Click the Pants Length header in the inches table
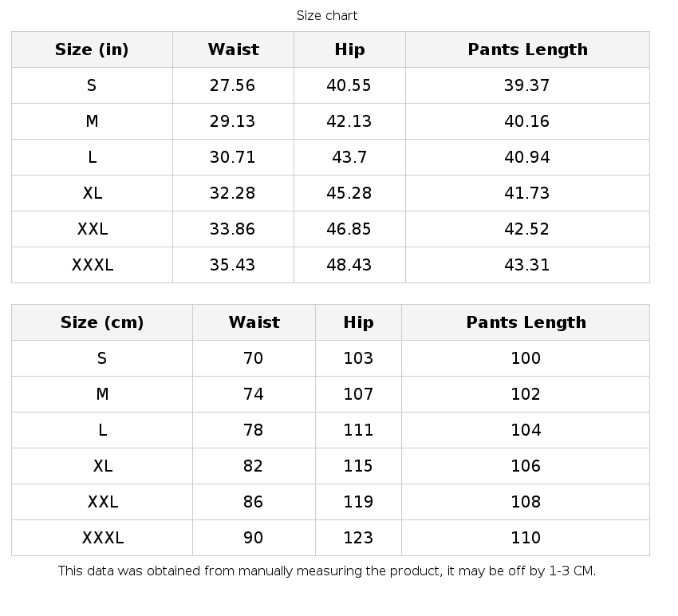The width and height of the screenshot is (678, 616). pos(527,49)
